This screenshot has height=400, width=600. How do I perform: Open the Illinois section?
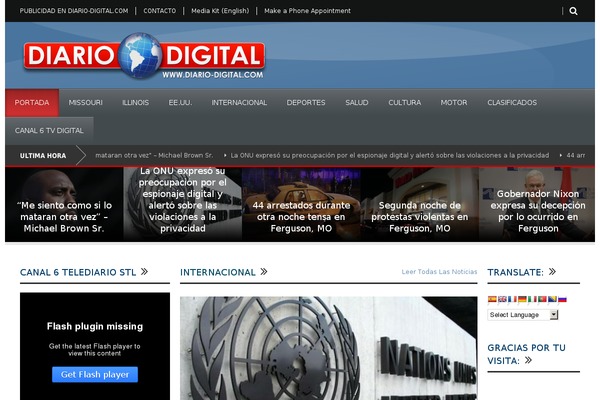point(135,103)
